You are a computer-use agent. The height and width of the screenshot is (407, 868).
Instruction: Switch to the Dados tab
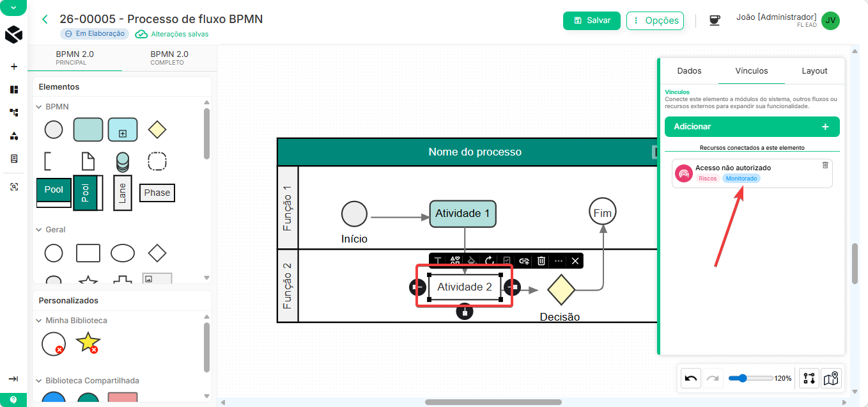(689, 71)
